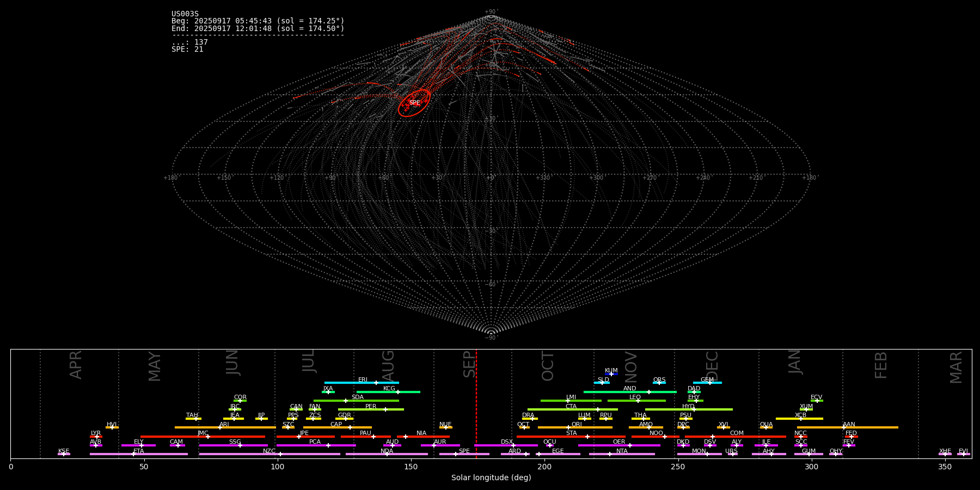
Task: Click the DRA shower label
Action: pos(528,415)
